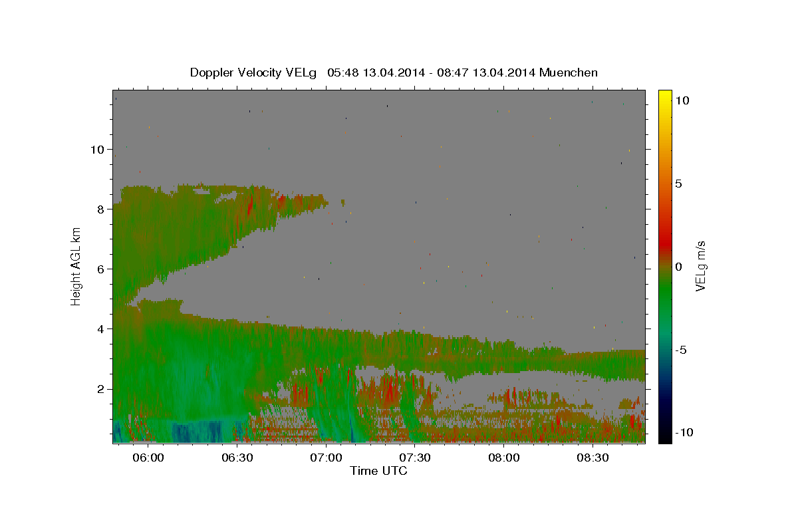This screenshot has height=532, width=798.
Task: Click the plot title 'Doppler Velocity VELg'
Action: pyautogui.click(x=253, y=72)
